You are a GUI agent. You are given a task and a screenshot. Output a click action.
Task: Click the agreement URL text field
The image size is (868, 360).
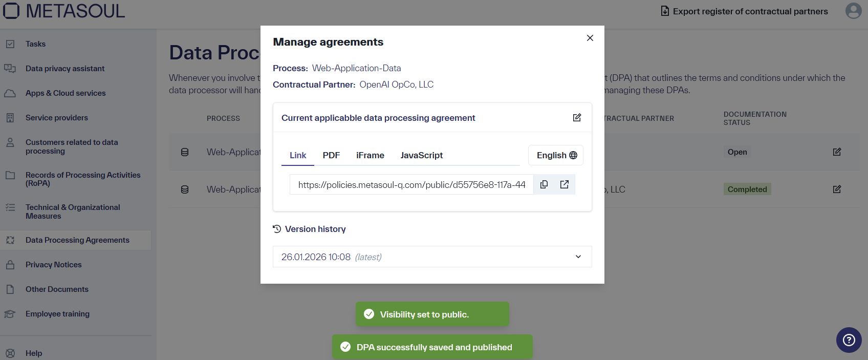[x=411, y=185]
